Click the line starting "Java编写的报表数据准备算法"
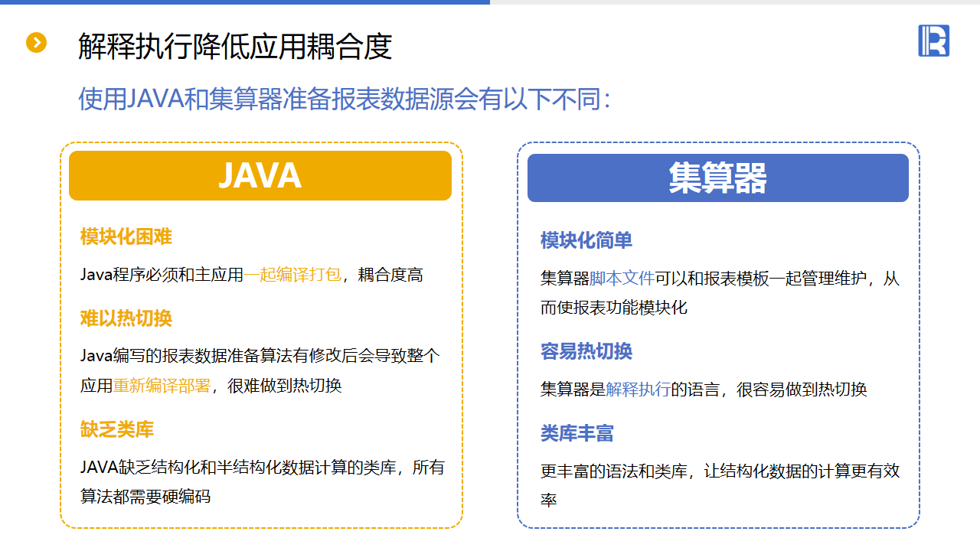 click(260, 356)
